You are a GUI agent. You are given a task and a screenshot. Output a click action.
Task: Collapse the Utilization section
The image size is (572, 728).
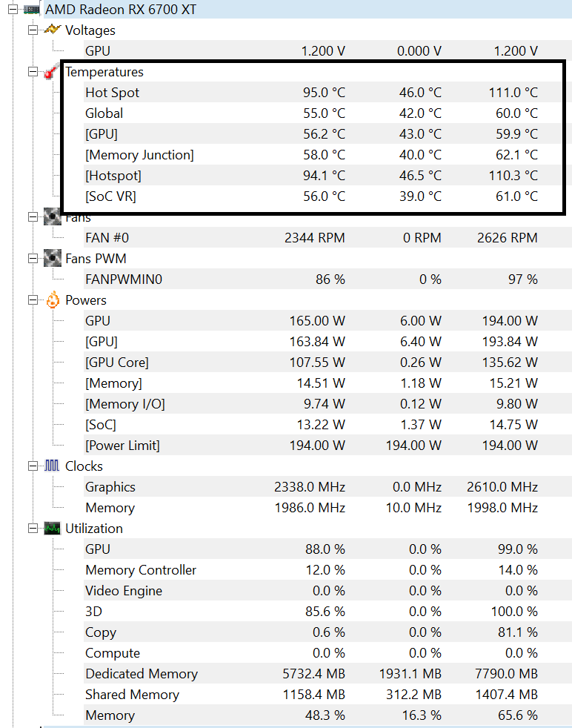pyautogui.click(x=33, y=529)
